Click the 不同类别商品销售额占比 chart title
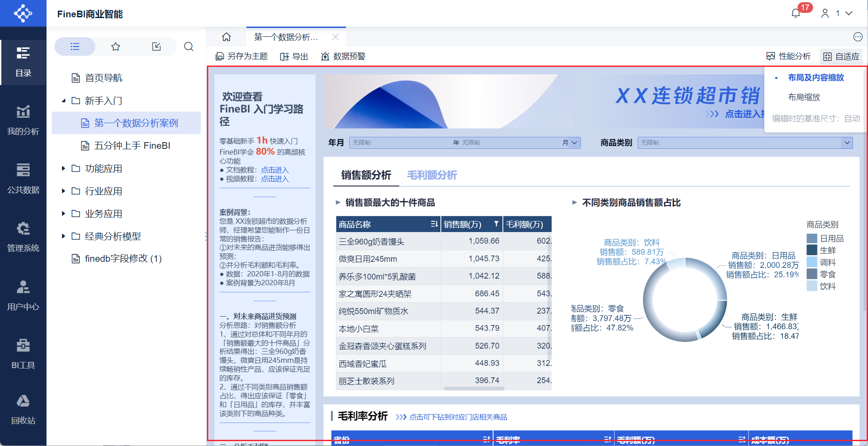 [631, 202]
